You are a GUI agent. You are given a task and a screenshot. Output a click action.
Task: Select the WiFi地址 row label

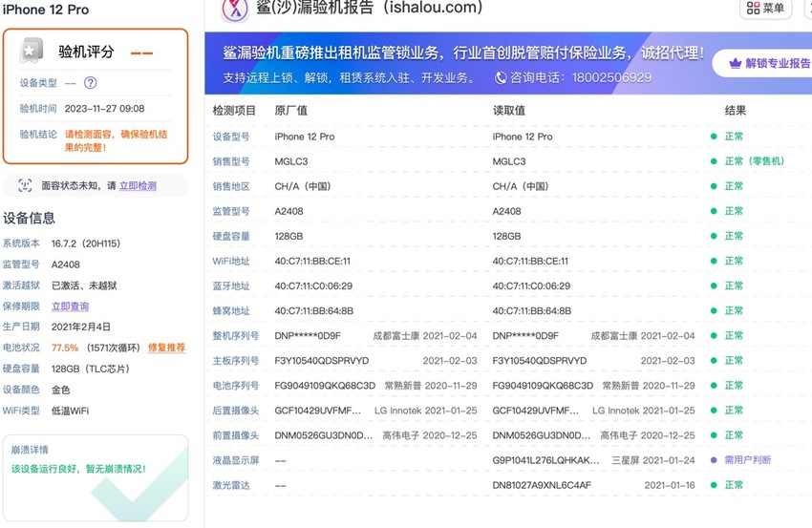[231, 261]
